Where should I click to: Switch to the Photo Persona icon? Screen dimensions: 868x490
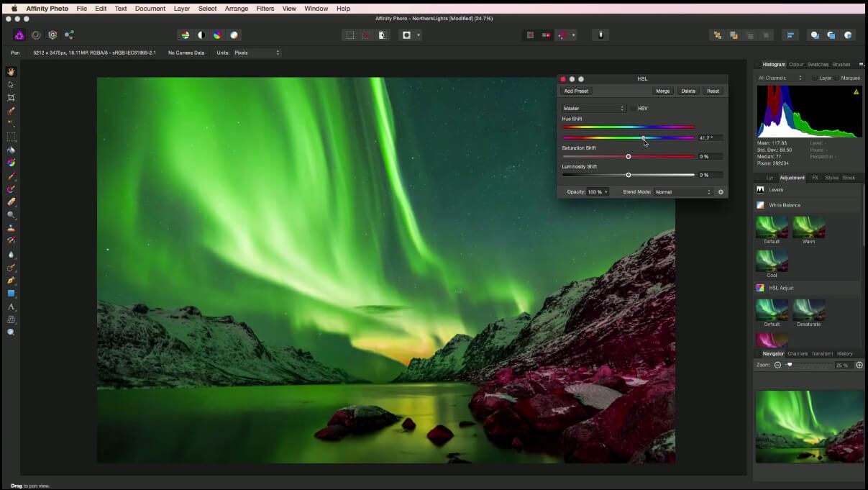point(19,35)
